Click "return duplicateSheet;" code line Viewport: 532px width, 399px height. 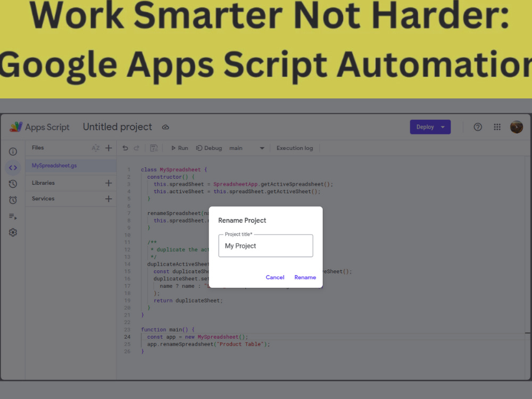tap(188, 301)
